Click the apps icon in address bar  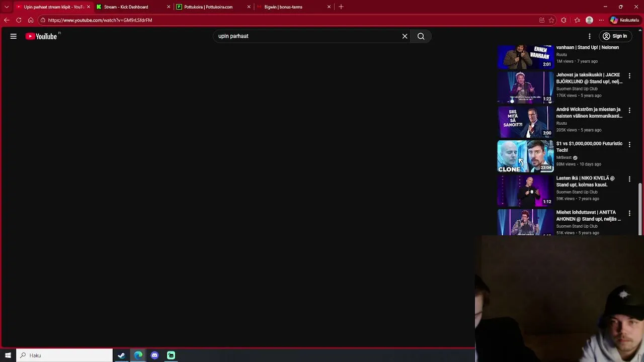pyautogui.click(x=542, y=20)
